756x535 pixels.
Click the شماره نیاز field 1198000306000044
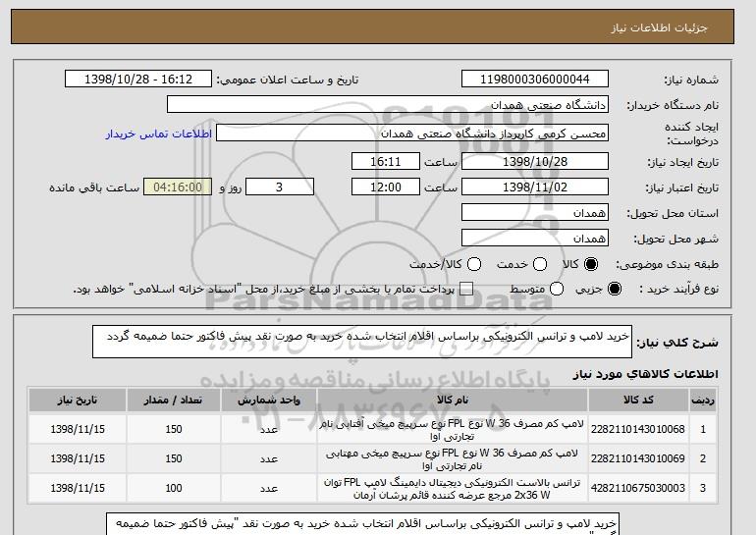535,80
